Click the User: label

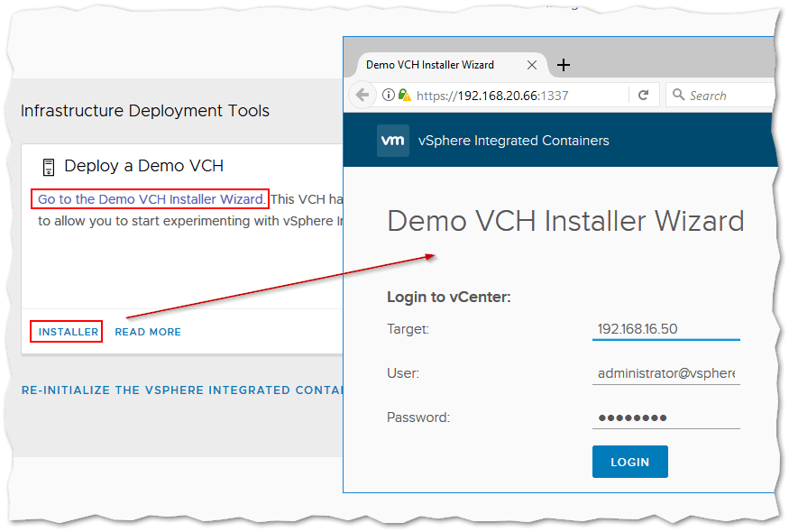pos(403,373)
